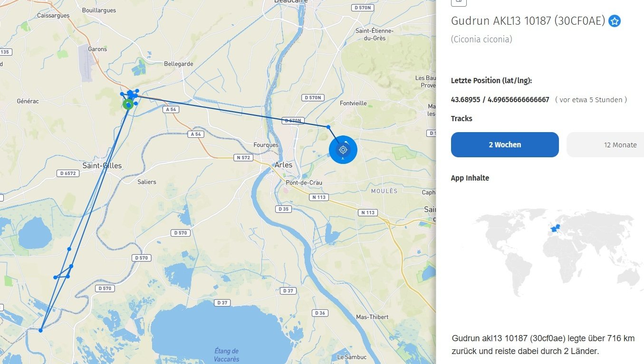Click the stork's current position marker
The image size is (644, 364).
coord(343,150)
